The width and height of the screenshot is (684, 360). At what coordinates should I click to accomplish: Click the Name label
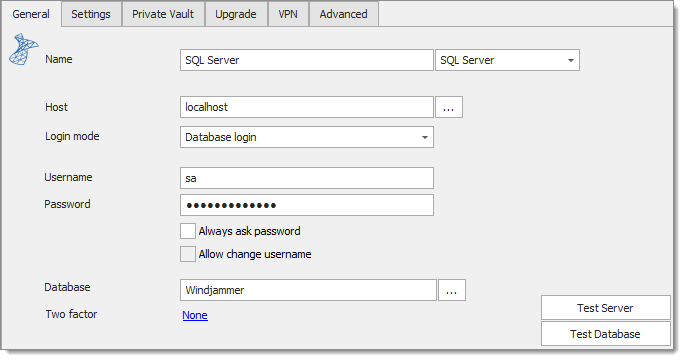tap(59, 59)
